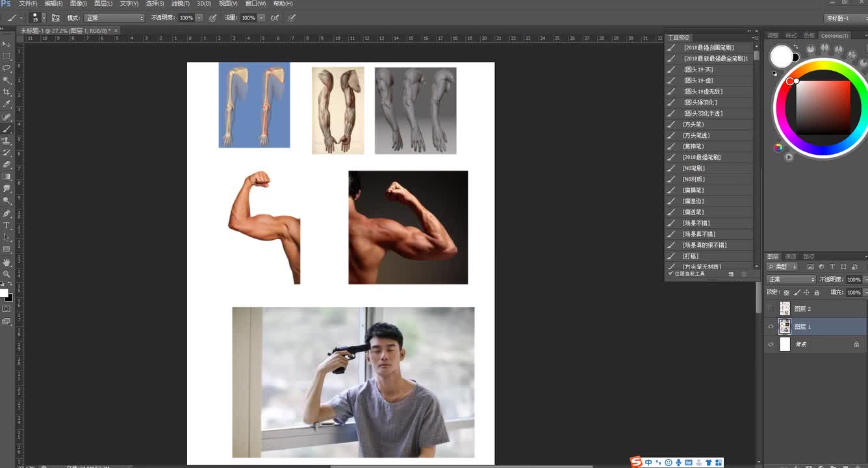Image resolution: width=868 pixels, height=468 pixels.
Task: Open the 模式 blend mode dropdown
Action: (114, 18)
